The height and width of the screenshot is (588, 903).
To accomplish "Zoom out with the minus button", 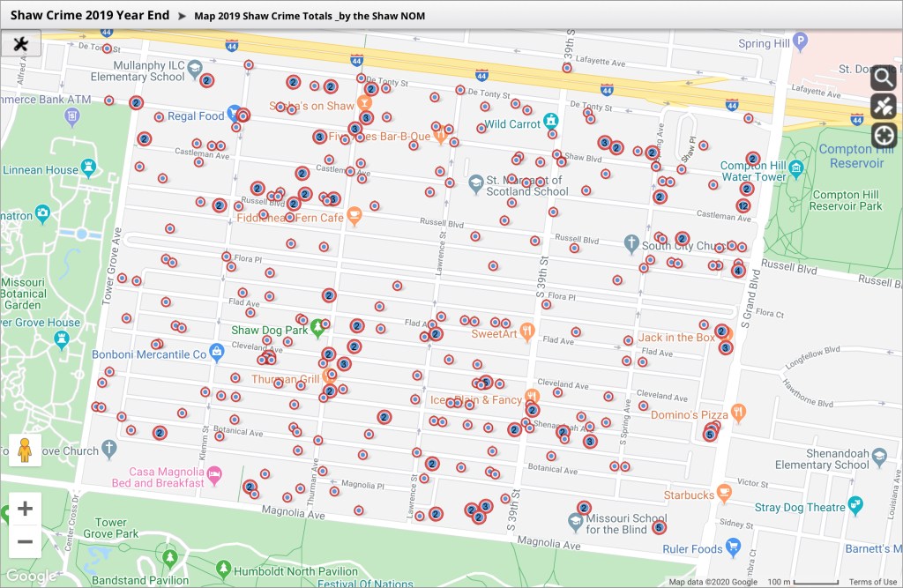I will 25,541.
